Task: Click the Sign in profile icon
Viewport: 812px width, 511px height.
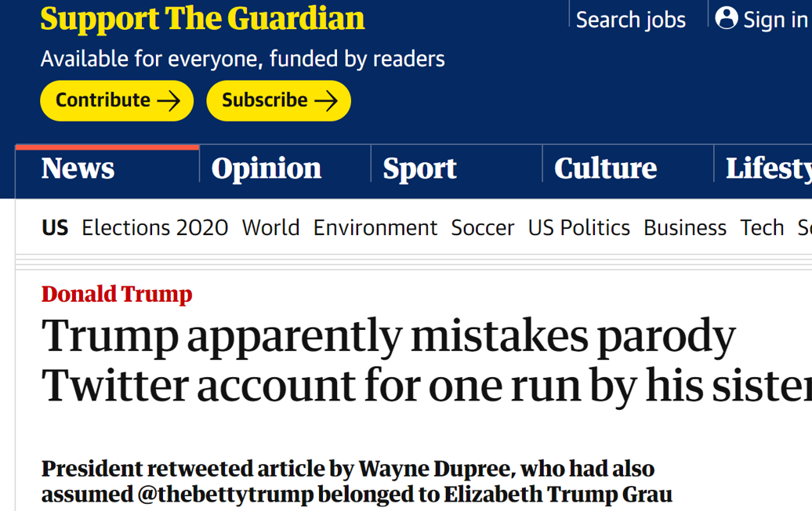Action: coord(727,18)
